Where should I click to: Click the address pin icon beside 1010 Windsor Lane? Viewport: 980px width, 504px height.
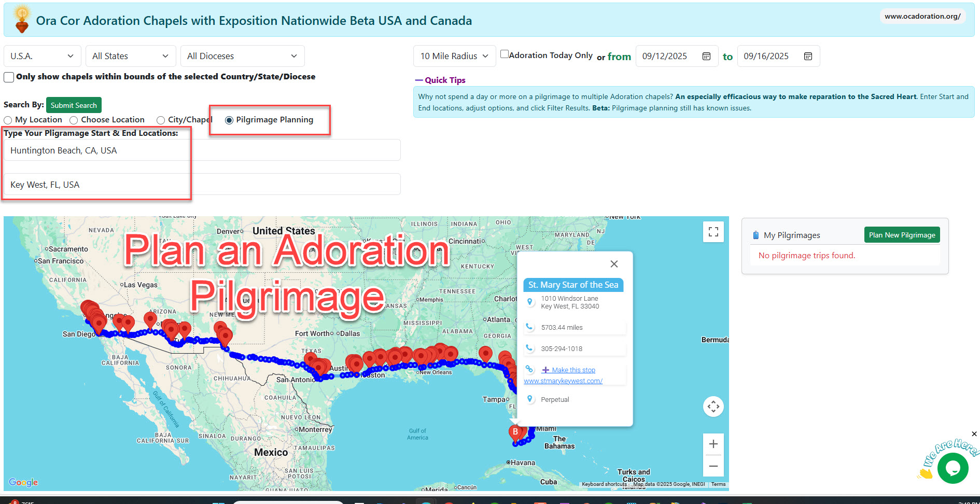(x=529, y=302)
